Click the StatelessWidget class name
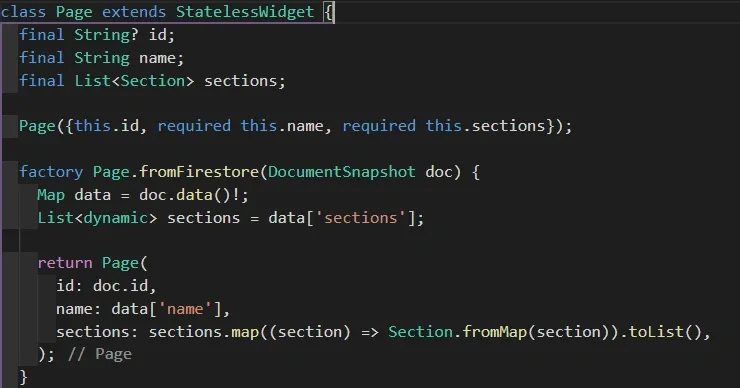 click(x=245, y=12)
